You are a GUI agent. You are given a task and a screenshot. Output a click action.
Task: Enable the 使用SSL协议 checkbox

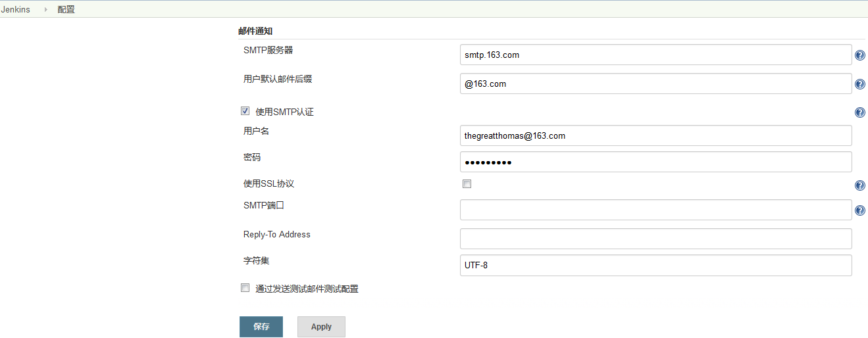click(x=467, y=184)
